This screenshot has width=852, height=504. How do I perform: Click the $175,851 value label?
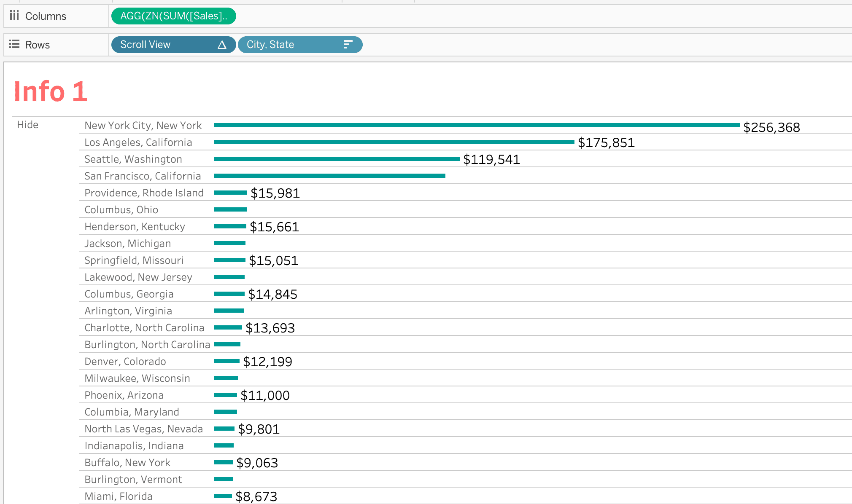point(606,142)
